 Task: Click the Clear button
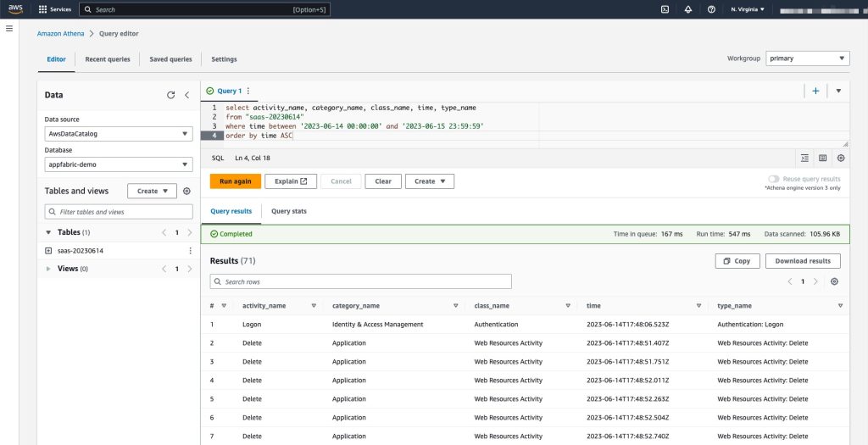[x=383, y=181]
